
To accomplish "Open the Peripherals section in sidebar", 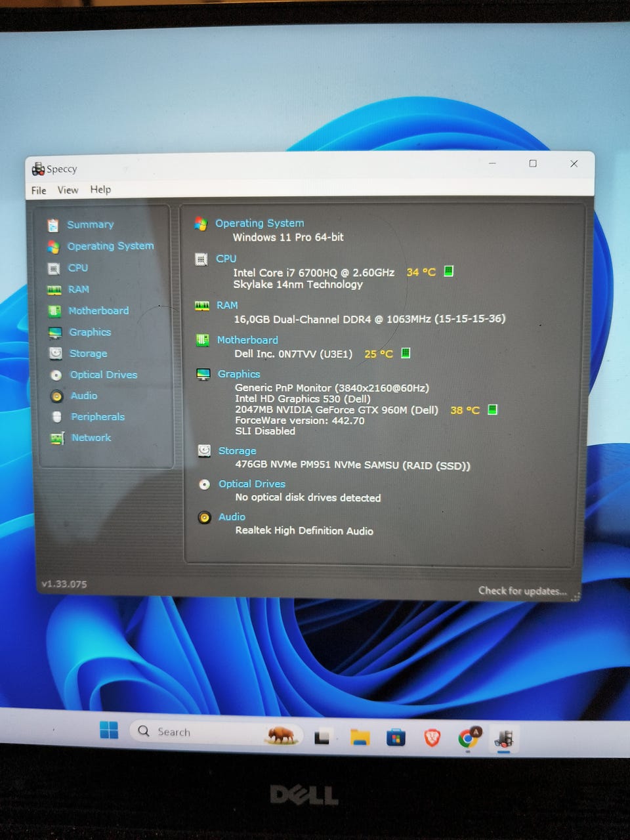I will pyautogui.click(x=98, y=417).
